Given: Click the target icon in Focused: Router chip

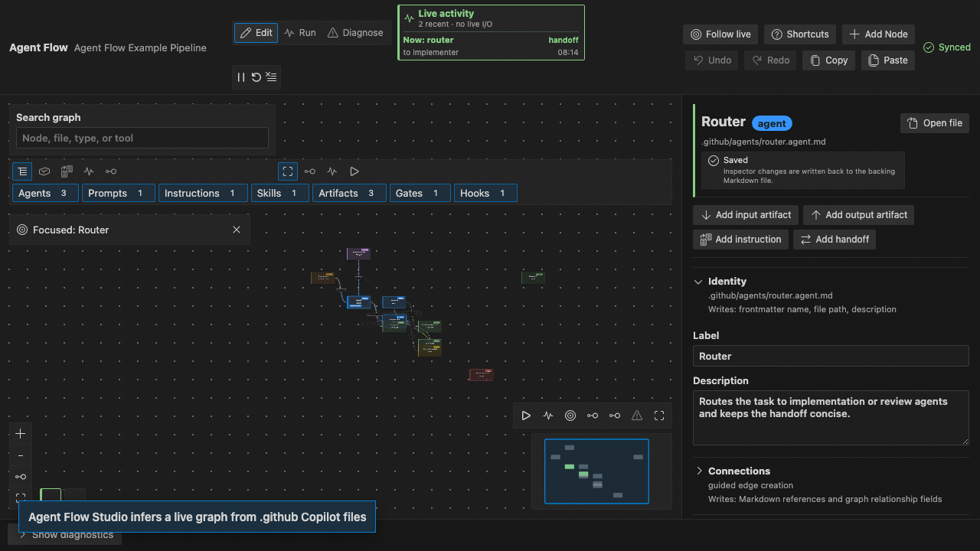Looking at the screenshot, I should 22,230.
